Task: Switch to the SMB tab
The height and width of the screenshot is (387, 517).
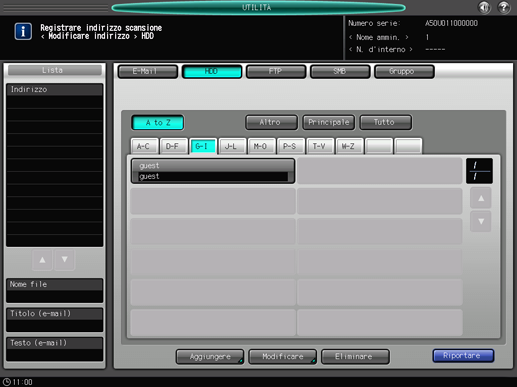Action: pyautogui.click(x=340, y=71)
